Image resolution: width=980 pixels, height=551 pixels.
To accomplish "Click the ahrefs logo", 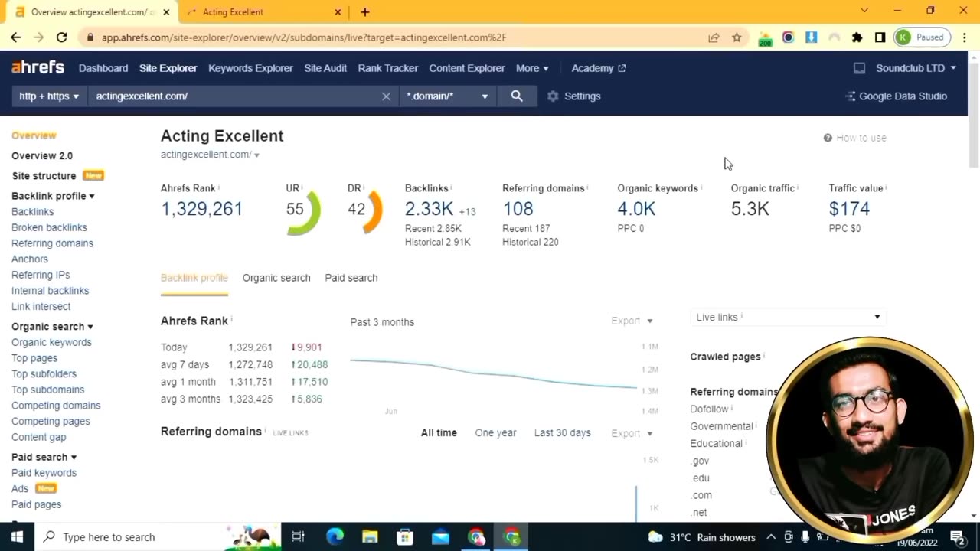I will pyautogui.click(x=38, y=67).
